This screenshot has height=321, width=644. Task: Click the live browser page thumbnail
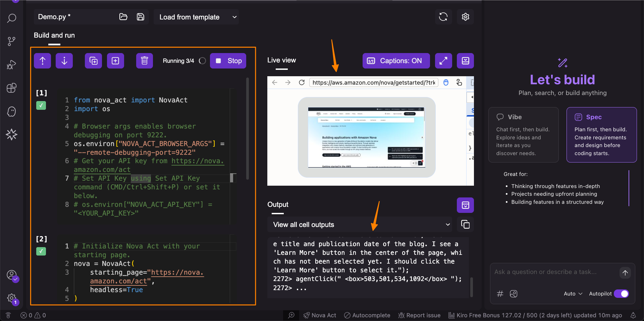coord(367,137)
